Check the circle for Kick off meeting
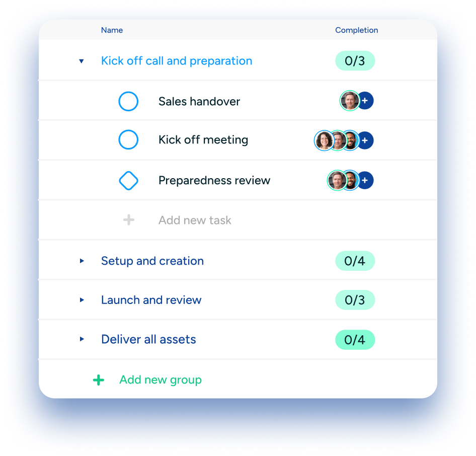Image resolution: width=476 pixels, height=456 pixels. pos(128,140)
